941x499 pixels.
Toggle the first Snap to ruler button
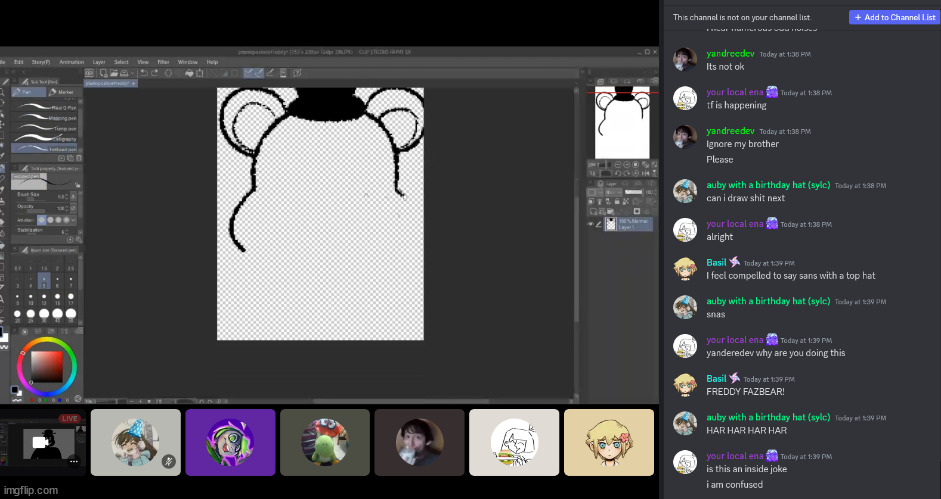(250, 73)
